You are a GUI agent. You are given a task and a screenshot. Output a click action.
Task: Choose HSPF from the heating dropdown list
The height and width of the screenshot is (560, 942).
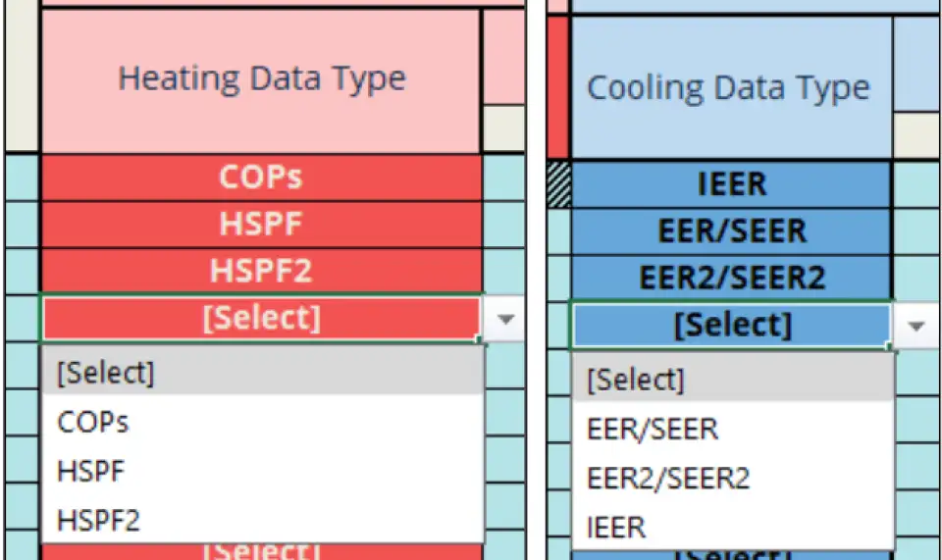(x=91, y=471)
